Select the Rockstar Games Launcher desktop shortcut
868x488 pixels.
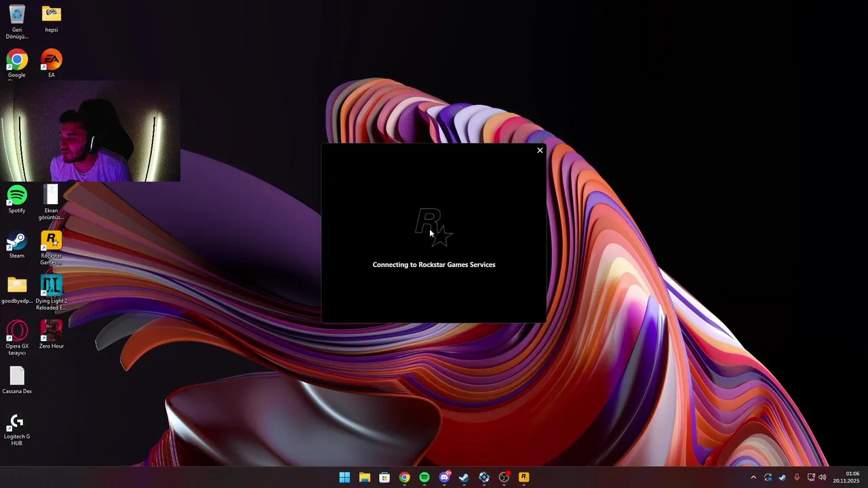[52, 248]
